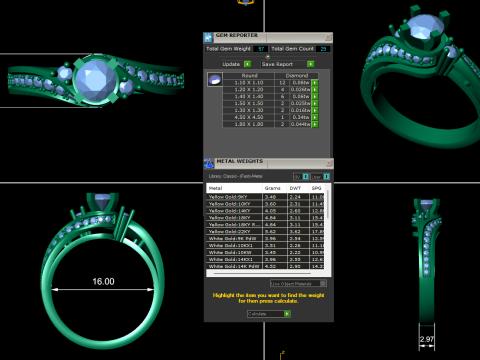Click the 16.00 inner diameter dimension label
The image size is (480, 360).
pyautogui.click(x=103, y=282)
